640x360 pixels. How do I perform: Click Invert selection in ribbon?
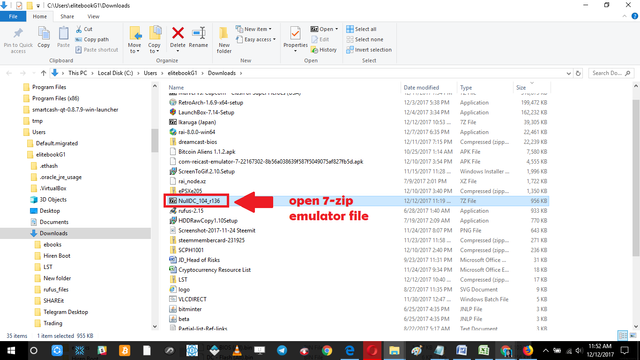point(369,50)
